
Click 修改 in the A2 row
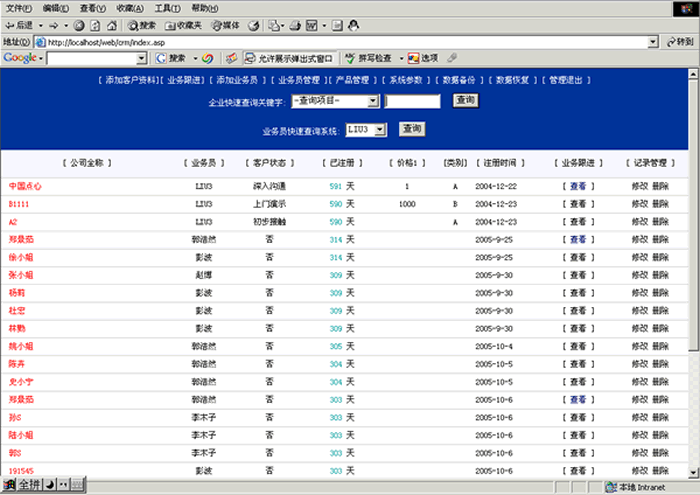click(x=640, y=222)
